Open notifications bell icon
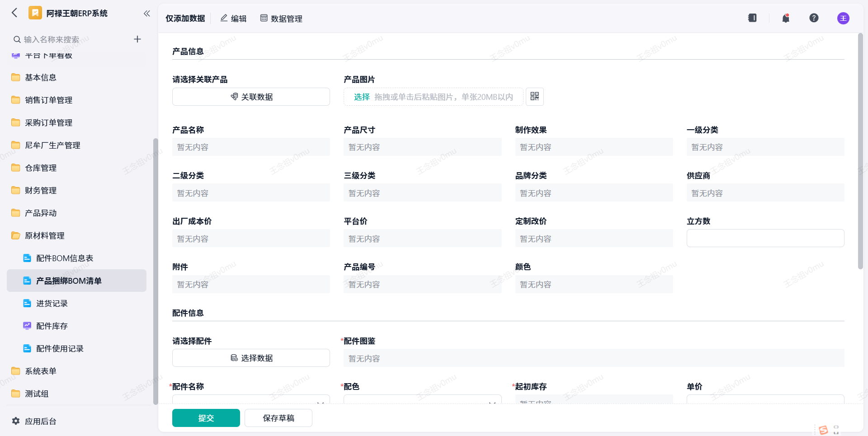The height and width of the screenshot is (436, 868). (x=786, y=18)
